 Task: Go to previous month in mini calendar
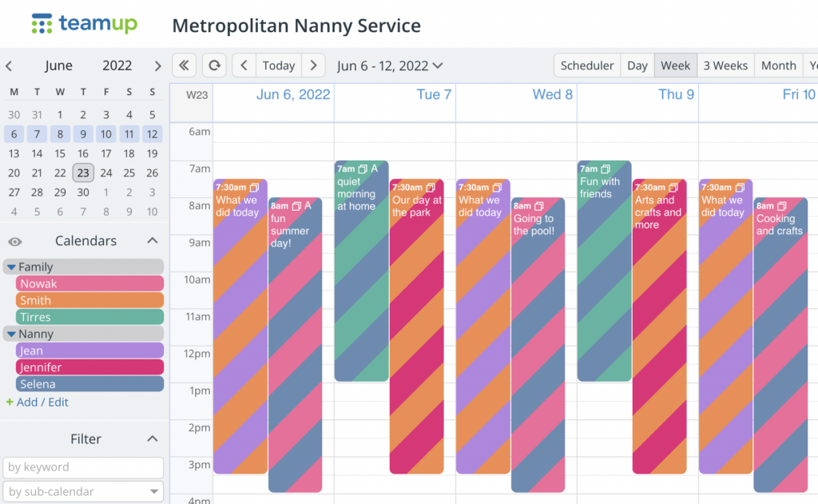tap(9, 66)
